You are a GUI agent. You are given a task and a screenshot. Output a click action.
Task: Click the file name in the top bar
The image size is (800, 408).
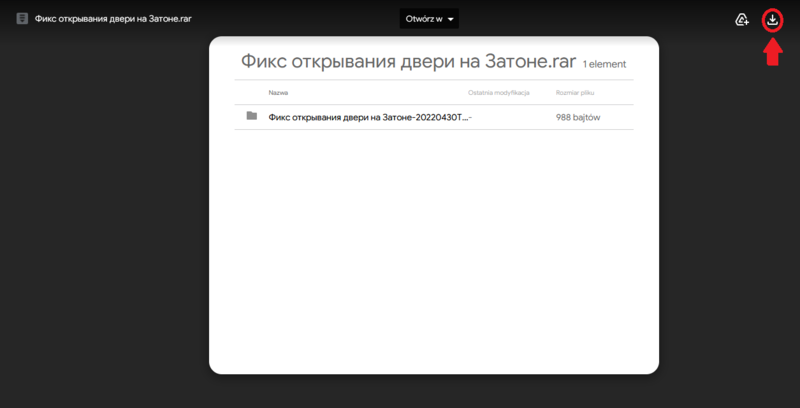[x=113, y=19]
